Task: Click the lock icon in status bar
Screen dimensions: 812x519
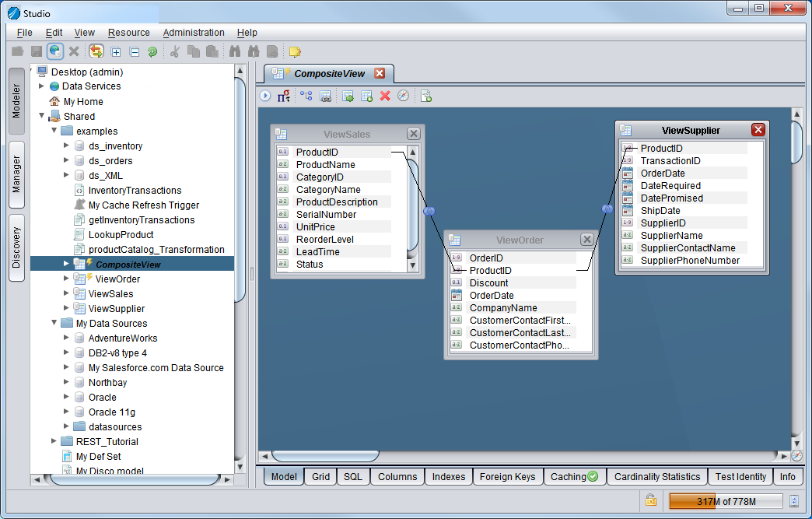Action: coord(650,500)
